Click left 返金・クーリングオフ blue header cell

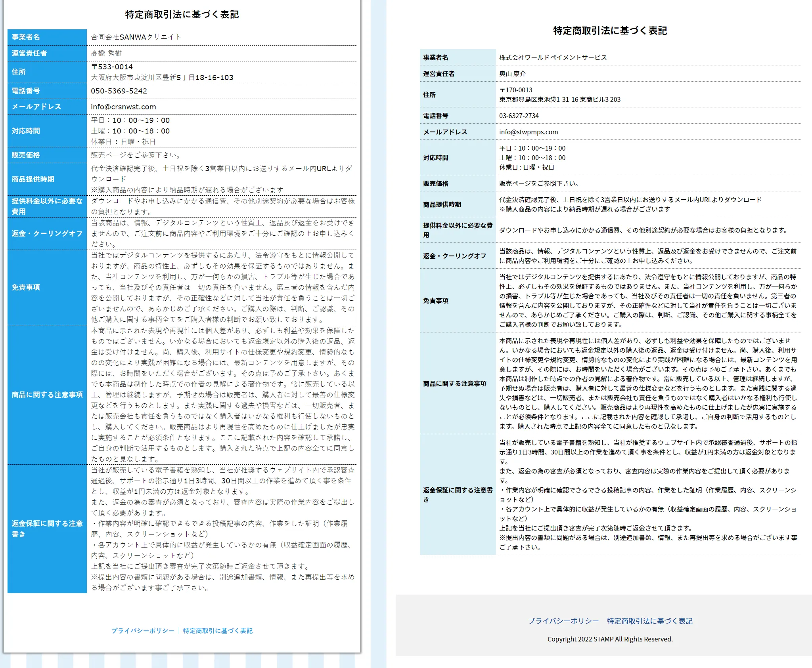tap(47, 233)
